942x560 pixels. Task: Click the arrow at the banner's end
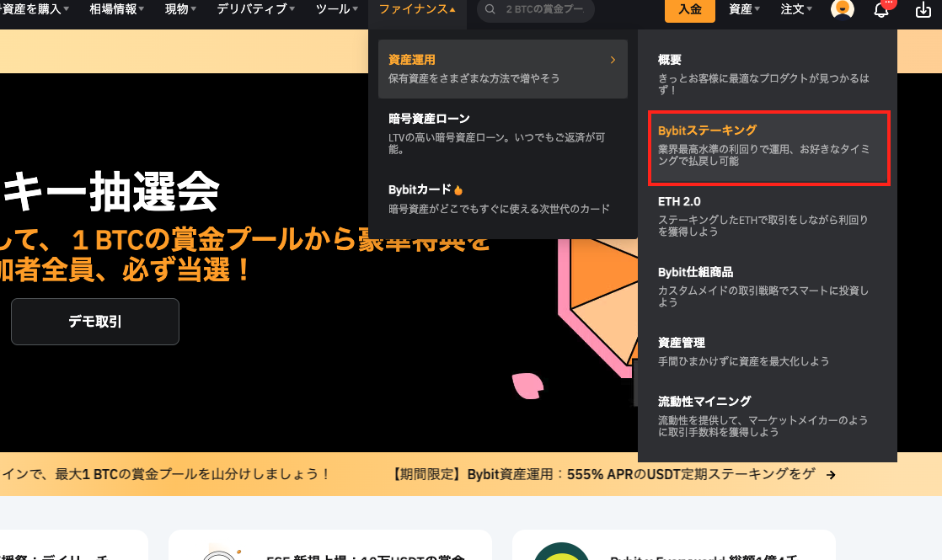[x=831, y=475]
